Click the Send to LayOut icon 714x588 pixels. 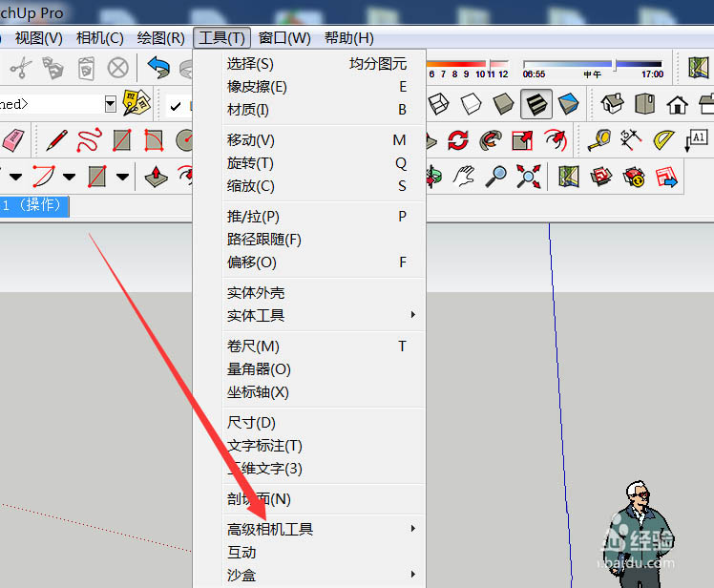(x=666, y=177)
